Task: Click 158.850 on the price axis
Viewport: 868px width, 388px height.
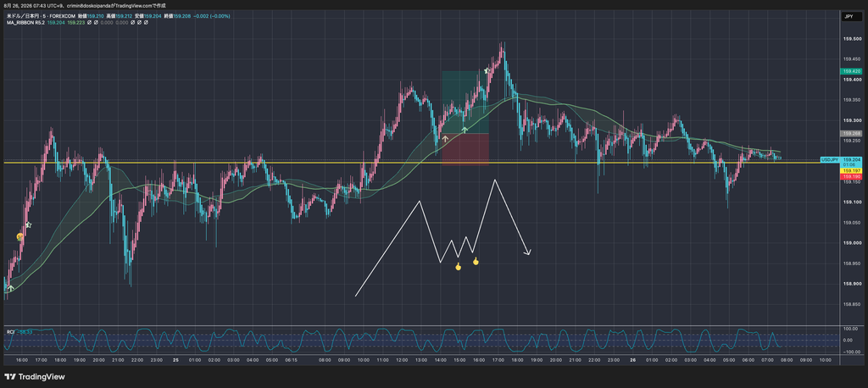Action: pyautogui.click(x=851, y=304)
